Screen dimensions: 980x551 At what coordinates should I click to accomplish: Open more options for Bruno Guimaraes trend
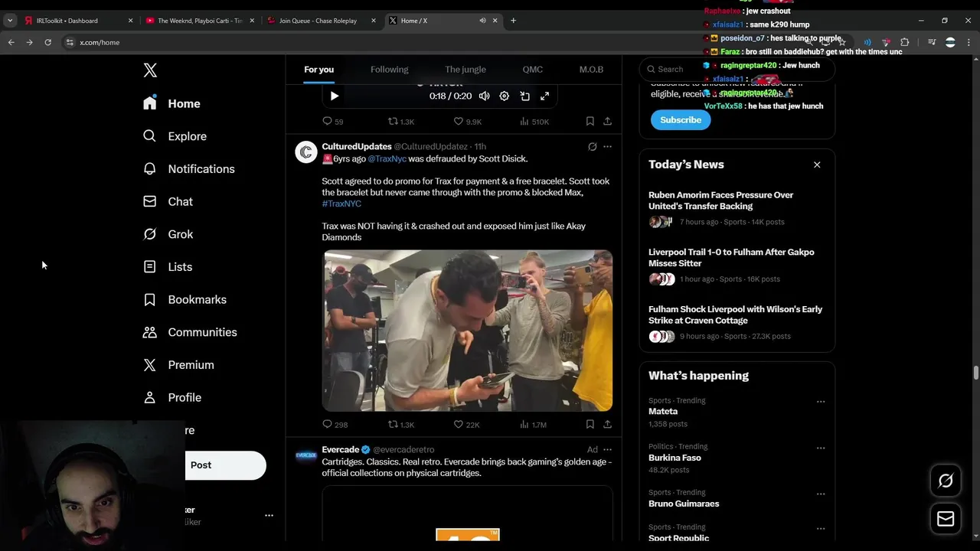click(x=821, y=494)
